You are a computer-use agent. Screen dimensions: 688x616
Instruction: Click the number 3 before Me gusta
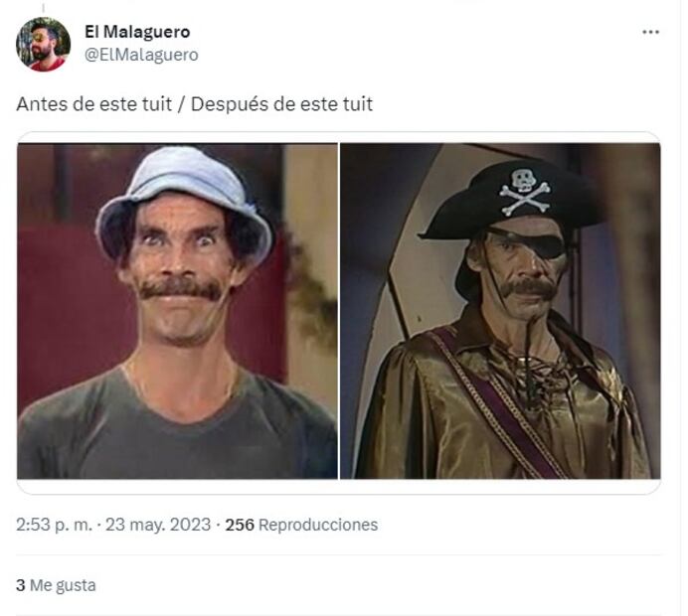[21, 585]
